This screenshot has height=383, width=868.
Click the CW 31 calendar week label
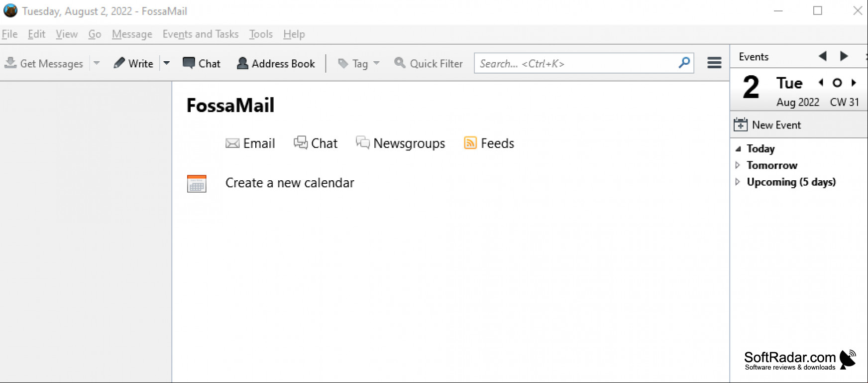point(845,102)
